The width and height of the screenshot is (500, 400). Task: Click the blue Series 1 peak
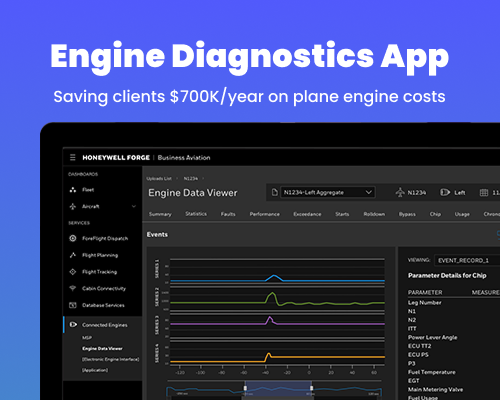coord(274,276)
